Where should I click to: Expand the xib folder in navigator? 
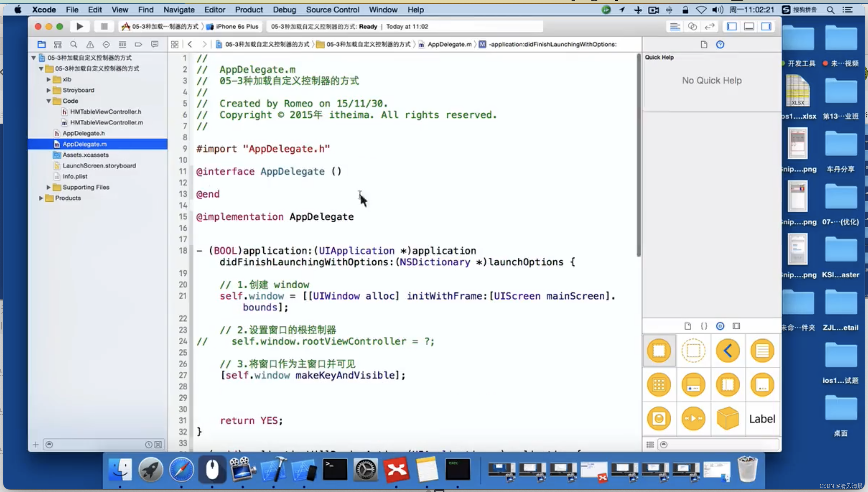[50, 79]
